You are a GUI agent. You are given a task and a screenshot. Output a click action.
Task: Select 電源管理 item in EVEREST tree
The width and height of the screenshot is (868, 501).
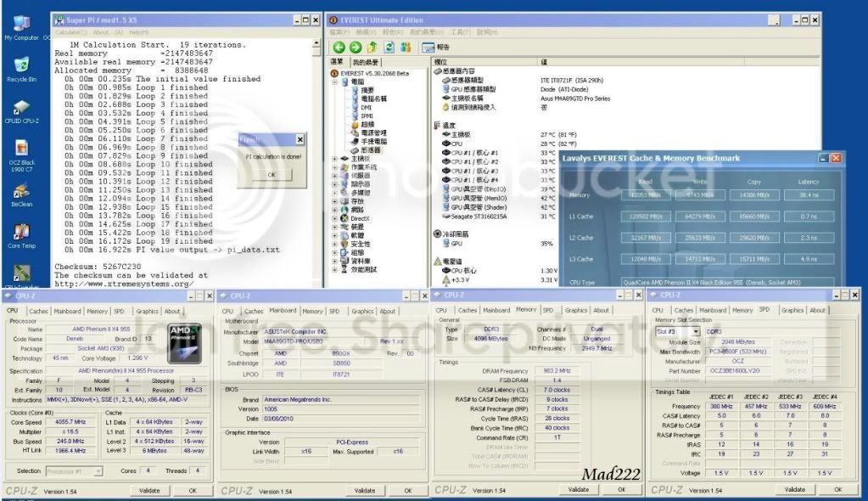(x=369, y=133)
